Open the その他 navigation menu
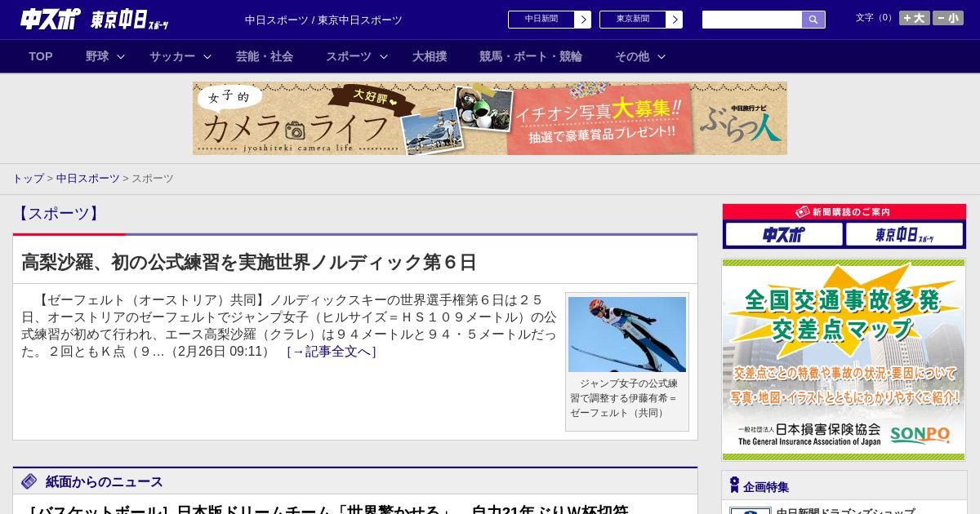This screenshot has width=980, height=514. 632,56
